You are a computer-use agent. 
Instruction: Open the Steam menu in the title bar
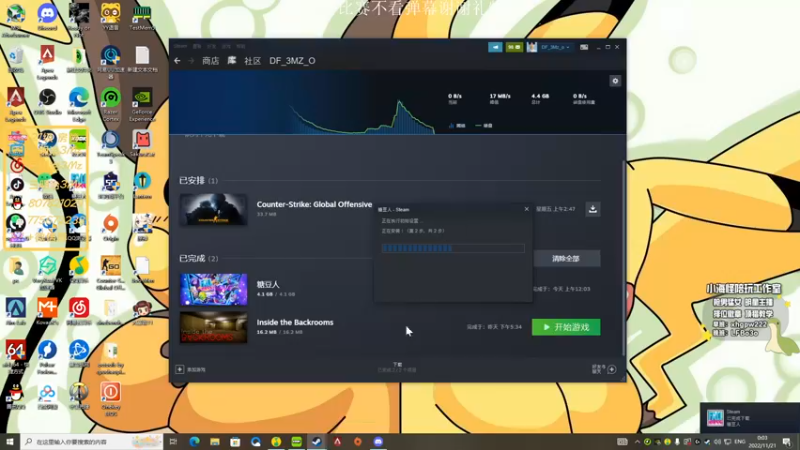pyautogui.click(x=180, y=46)
